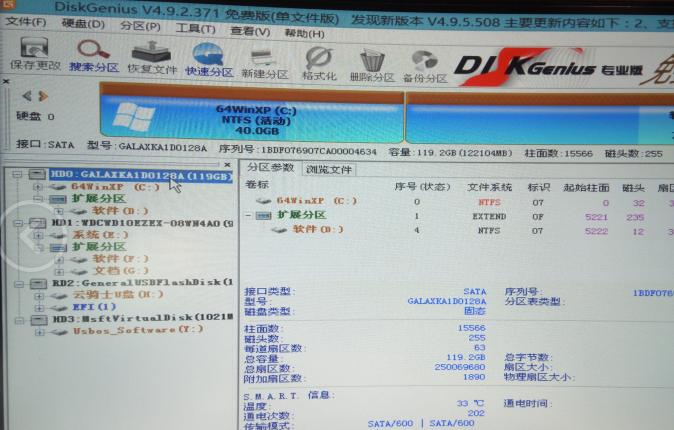Select HD3:MsftVirtualDisk in tree
This screenshot has height=430, width=674.
pos(143,319)
